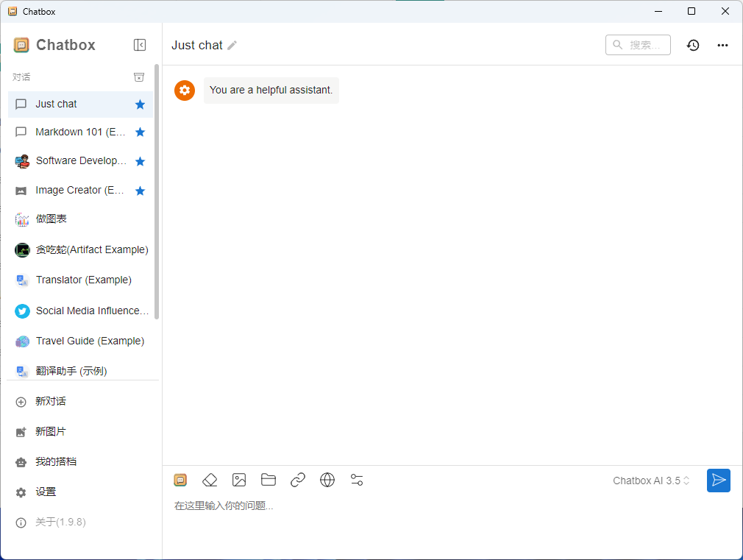Screen dimensions: 743x560
Task: Click the globe icon of Travel Guide
Action: point(22,341)
